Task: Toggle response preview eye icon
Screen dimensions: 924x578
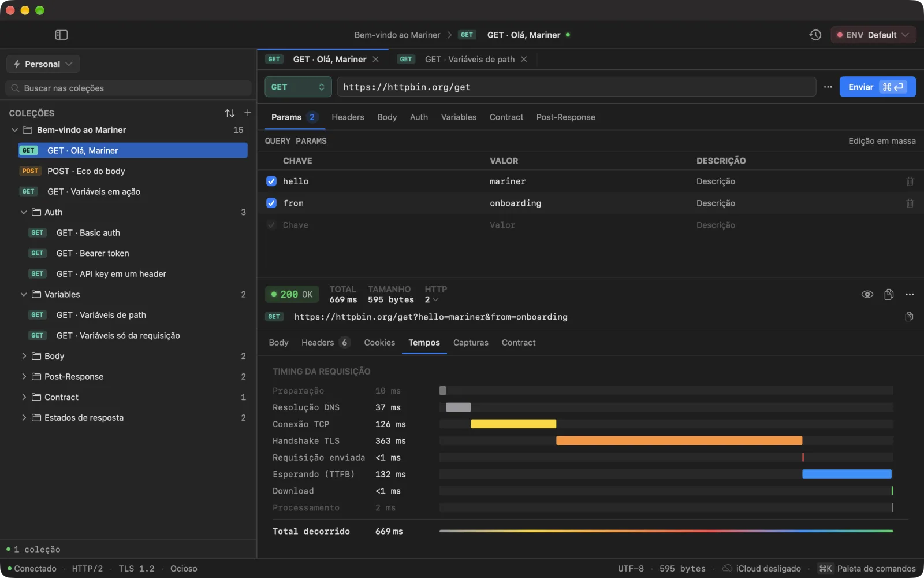Action: click(867, 294)
